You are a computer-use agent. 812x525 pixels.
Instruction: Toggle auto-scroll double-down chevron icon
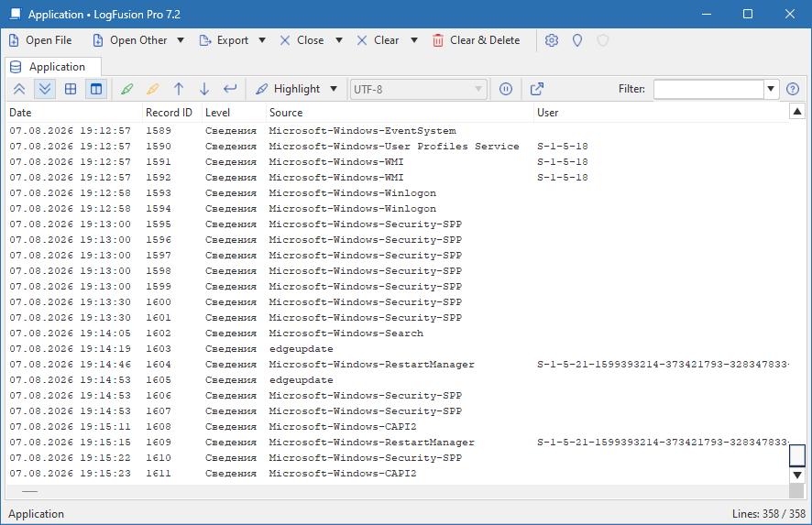pyautogui.click(x=45, y=89)
